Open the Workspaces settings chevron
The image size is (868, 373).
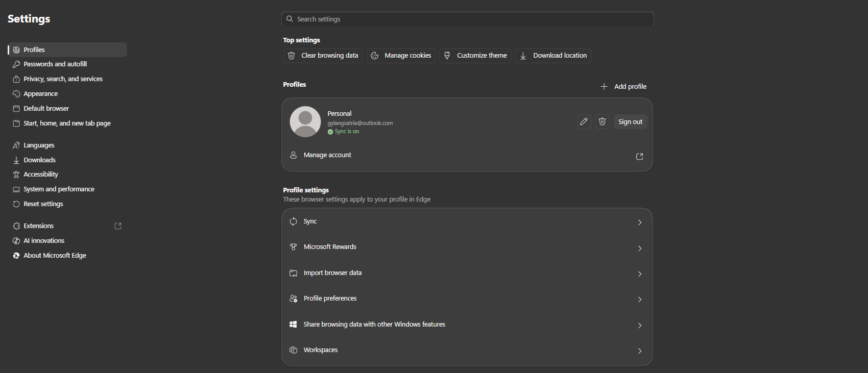pos(639,351)
